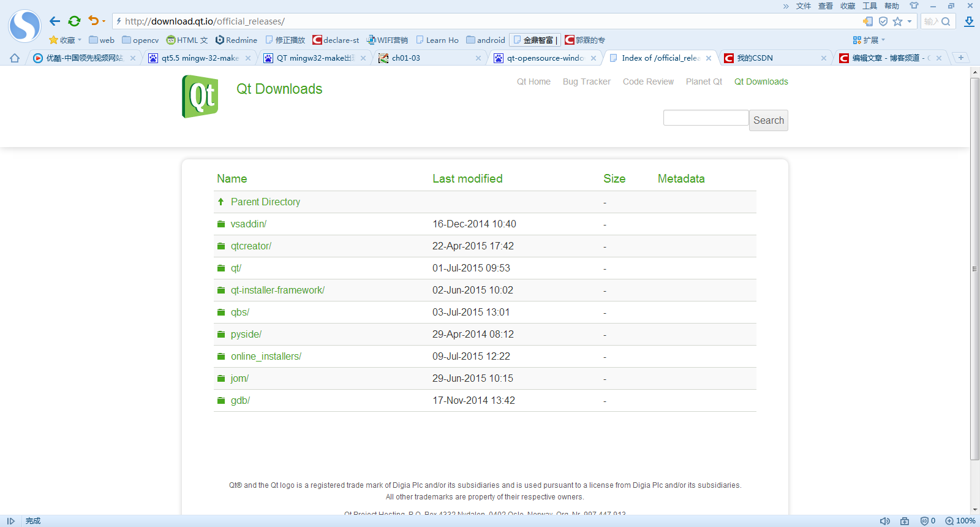The width and height of the screenshot is (980, 527).
Task: Click the Qt logo on the page
Action: point(200,96)
